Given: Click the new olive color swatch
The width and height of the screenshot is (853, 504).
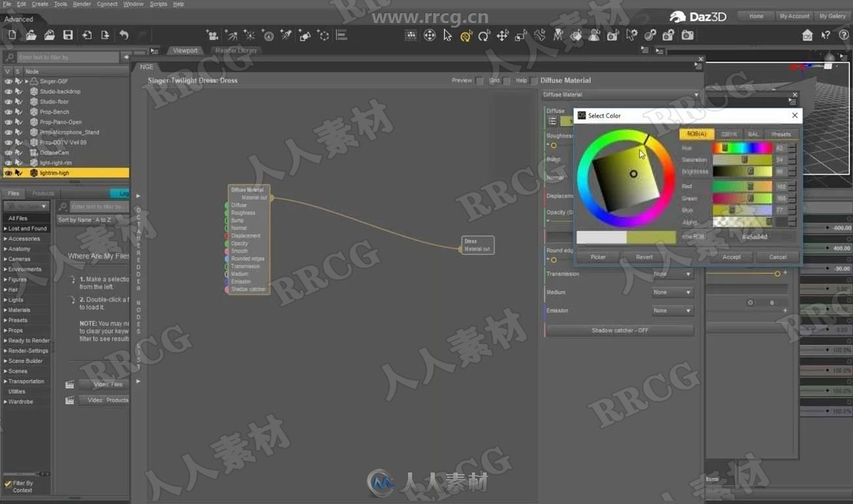Looking at the screenshot, I should [x=651, y=238].
